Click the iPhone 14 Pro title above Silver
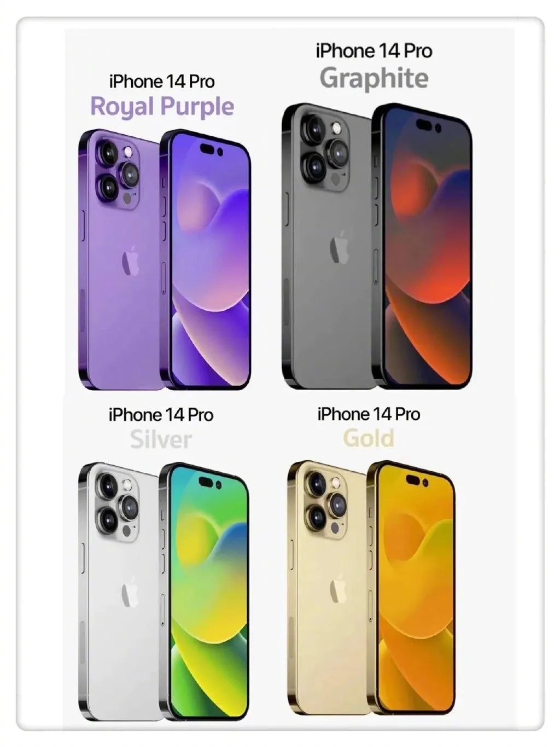 click(x=161, y=415)
